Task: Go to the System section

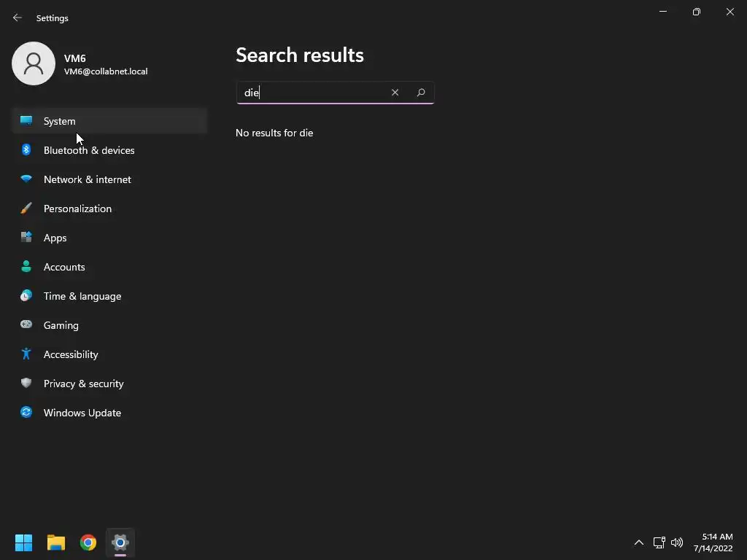Action: (60, 121)
